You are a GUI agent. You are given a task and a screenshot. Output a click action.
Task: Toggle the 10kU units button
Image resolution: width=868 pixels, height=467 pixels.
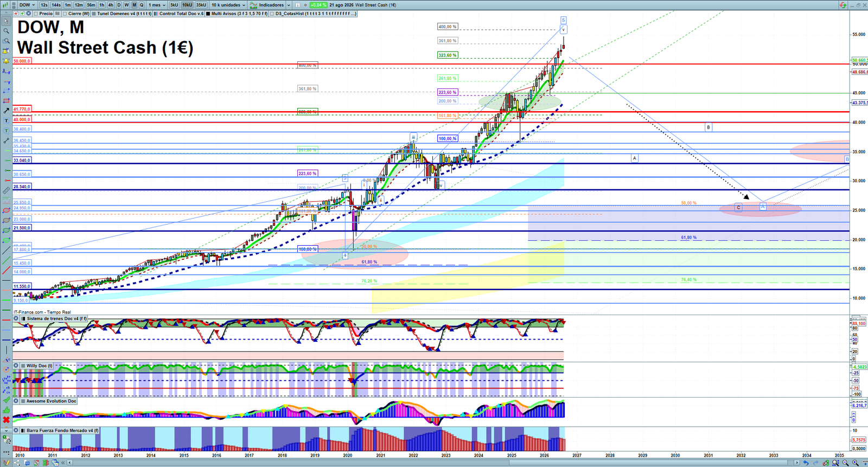tap(187, 5)
